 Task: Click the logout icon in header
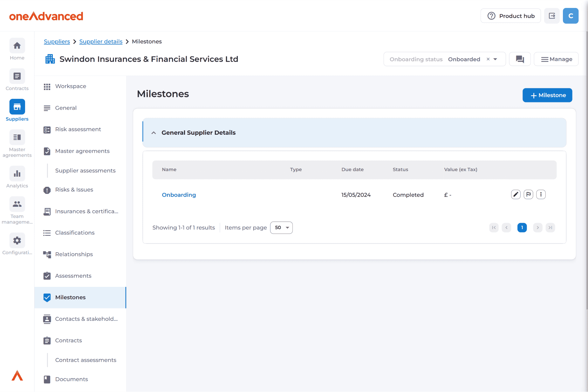pos(552,16)
